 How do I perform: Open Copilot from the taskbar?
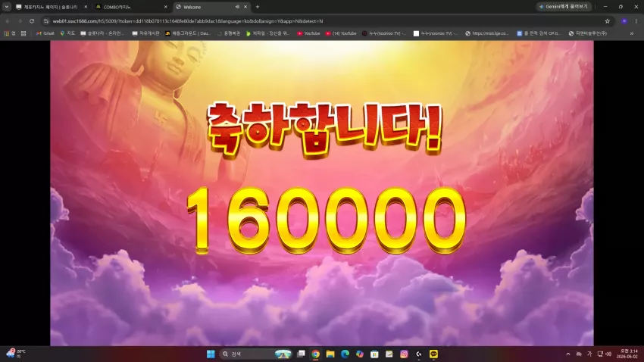[x=360, y=354]
